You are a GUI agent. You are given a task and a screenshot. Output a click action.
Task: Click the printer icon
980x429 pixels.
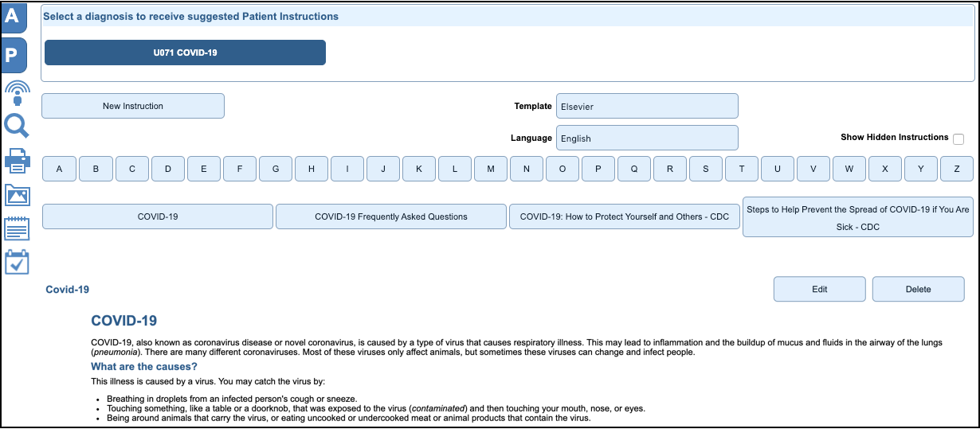17,160
